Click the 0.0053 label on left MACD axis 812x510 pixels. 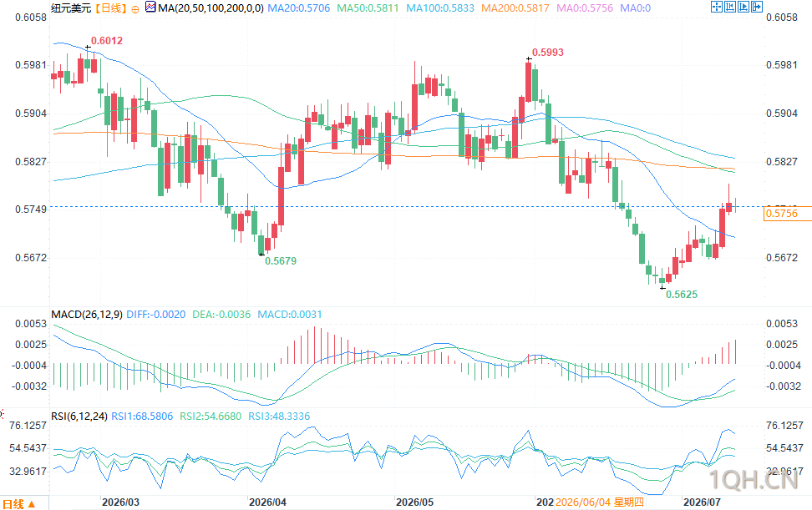click(x=31, y=324)
